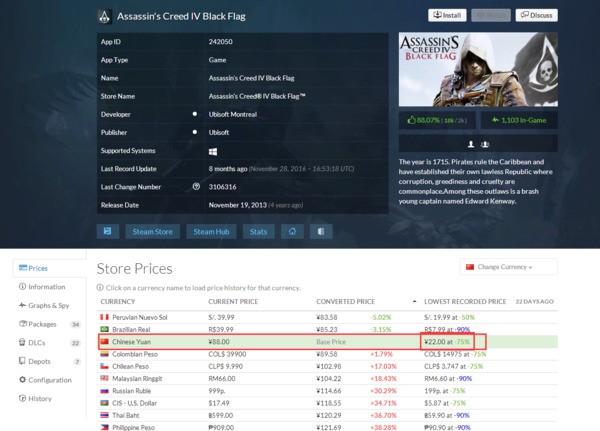Load Peruvian Nuevo Sol price history

pos(140,317)
